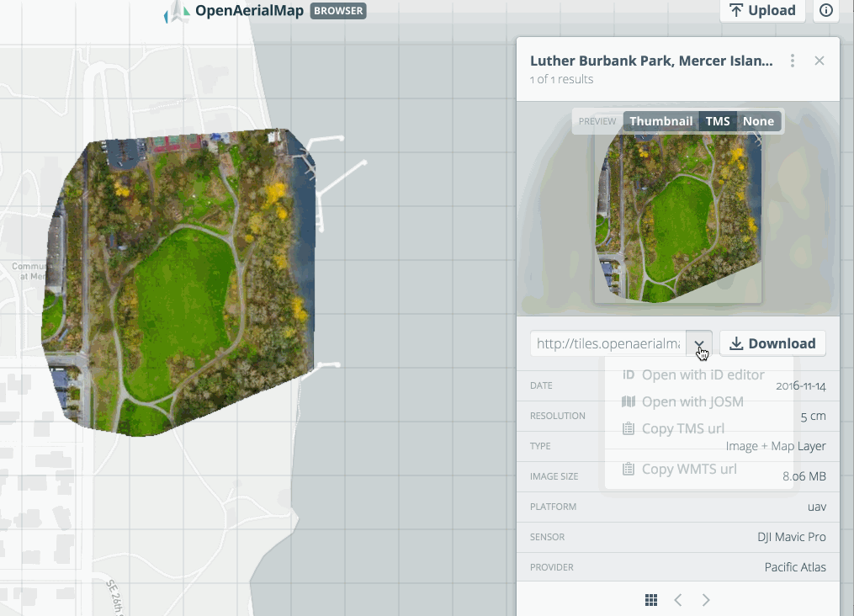Expand the TMS url options dropdown
The image size is (854, 616).
[699, 343]
